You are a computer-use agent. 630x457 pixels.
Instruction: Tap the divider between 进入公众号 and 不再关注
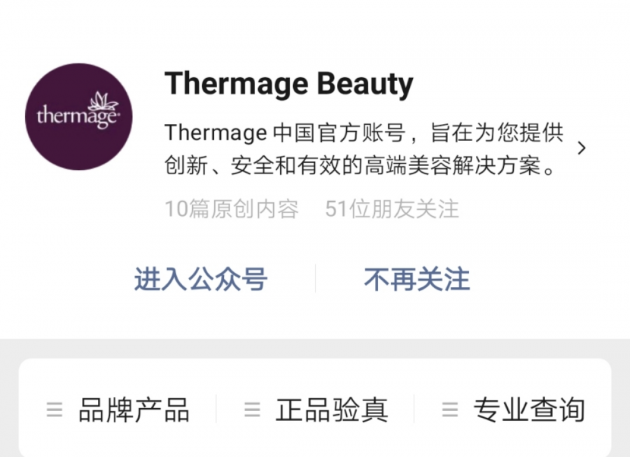click(x=315, y=279)
